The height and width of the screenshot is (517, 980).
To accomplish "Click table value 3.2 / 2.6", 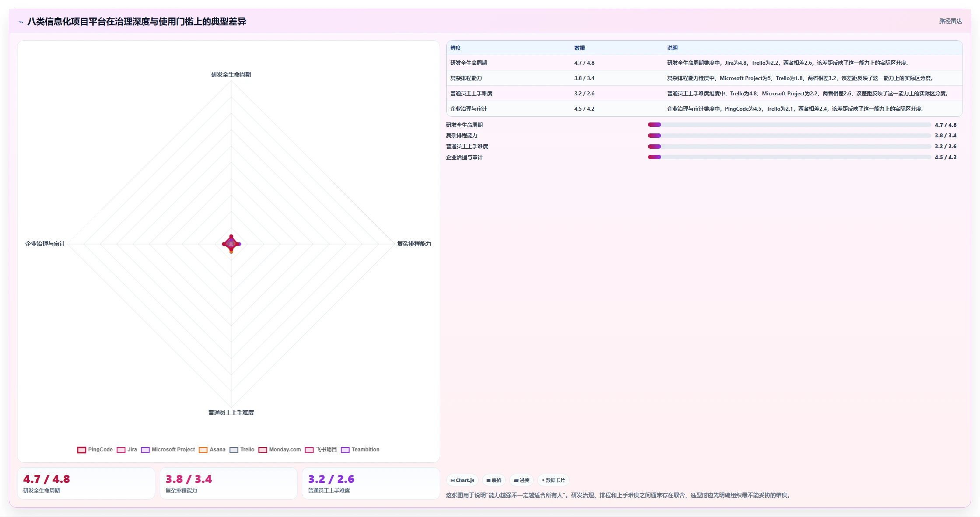I will pyautogui.click(x=584, y=94).
